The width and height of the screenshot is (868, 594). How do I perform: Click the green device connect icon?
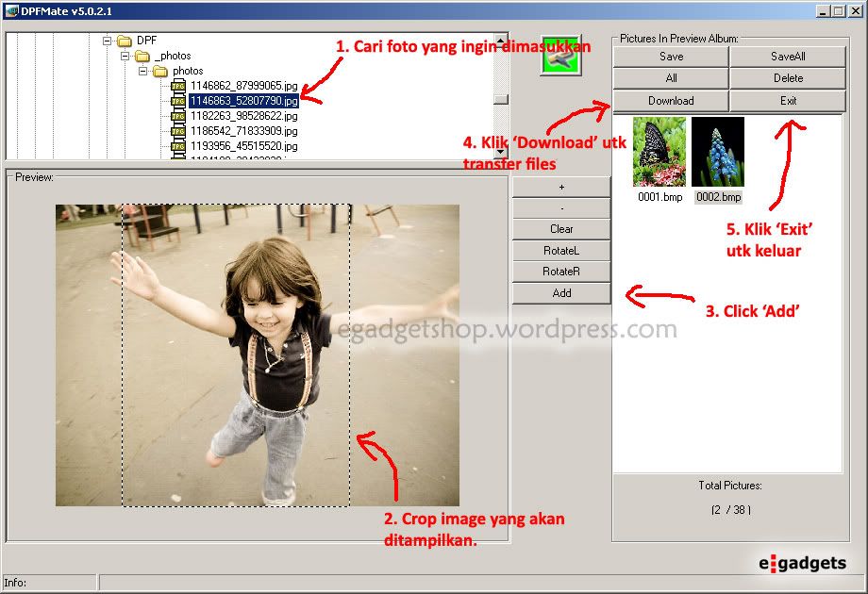560,56
